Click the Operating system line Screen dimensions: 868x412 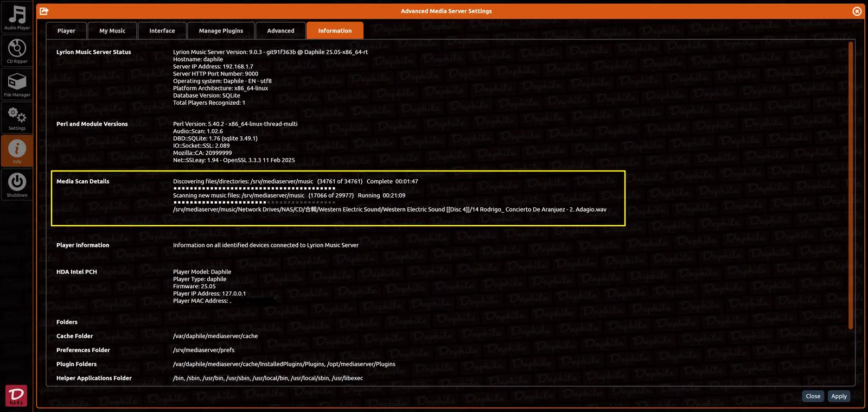pyautogui.click(x=222, y=81)
